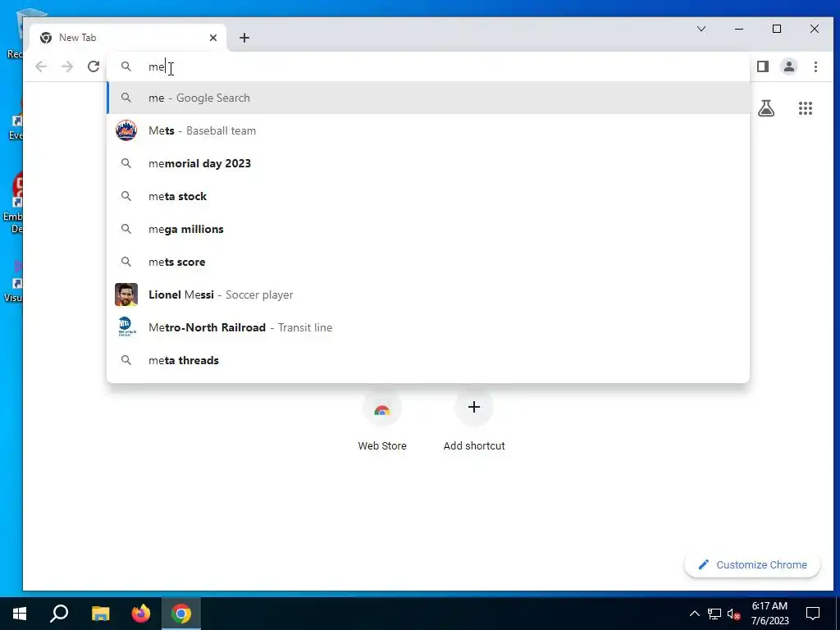Screen dimensions: 840x630
Task: Open the notification center icon
Action: 813,614
